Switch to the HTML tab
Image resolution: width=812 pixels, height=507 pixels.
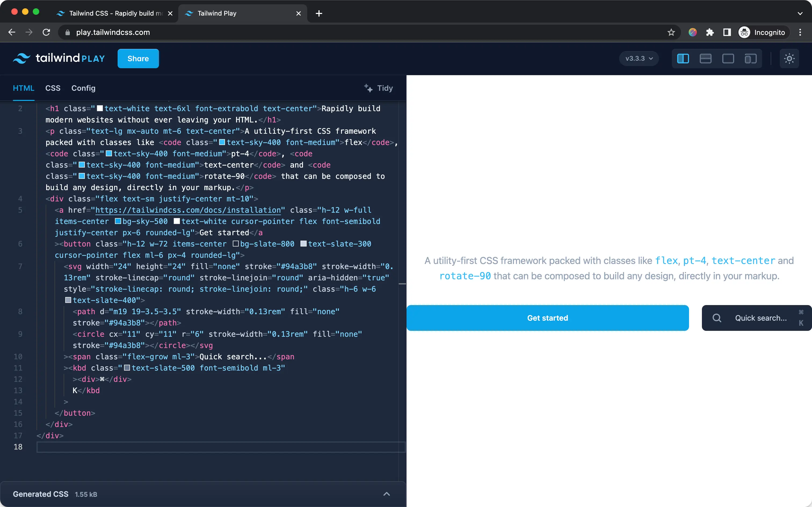click(x=23, y=88)
